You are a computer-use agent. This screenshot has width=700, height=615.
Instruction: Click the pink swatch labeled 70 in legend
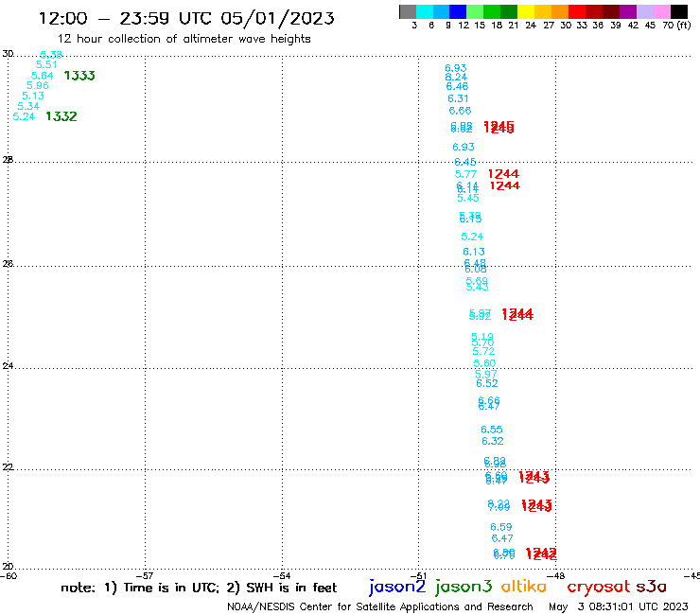(x=661, y=11)
